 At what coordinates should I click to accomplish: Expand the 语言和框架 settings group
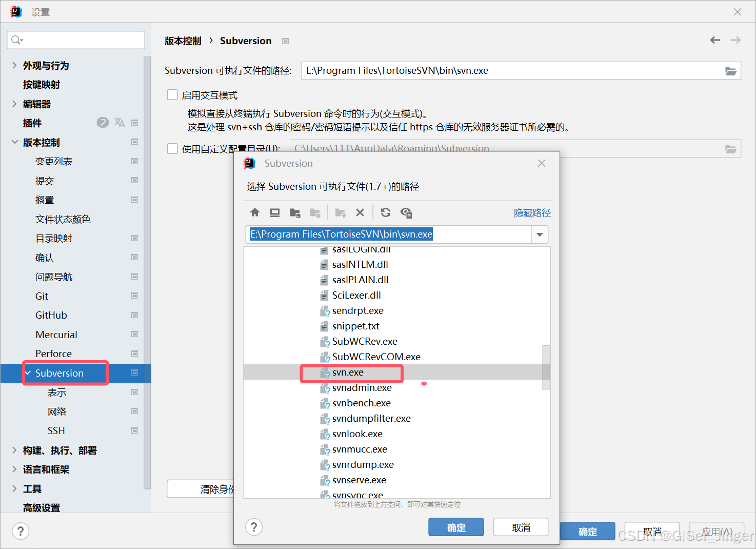click(x=14, y=469)
